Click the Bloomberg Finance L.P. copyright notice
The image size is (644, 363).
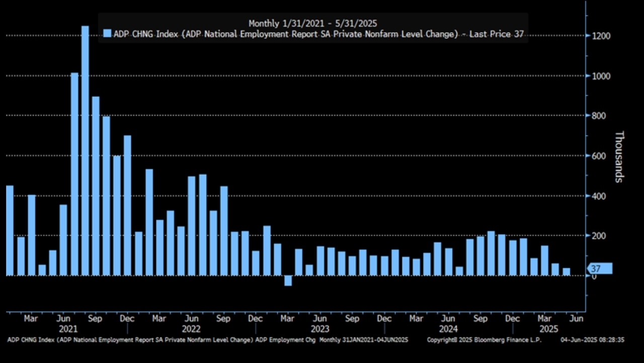click(486, 340)
